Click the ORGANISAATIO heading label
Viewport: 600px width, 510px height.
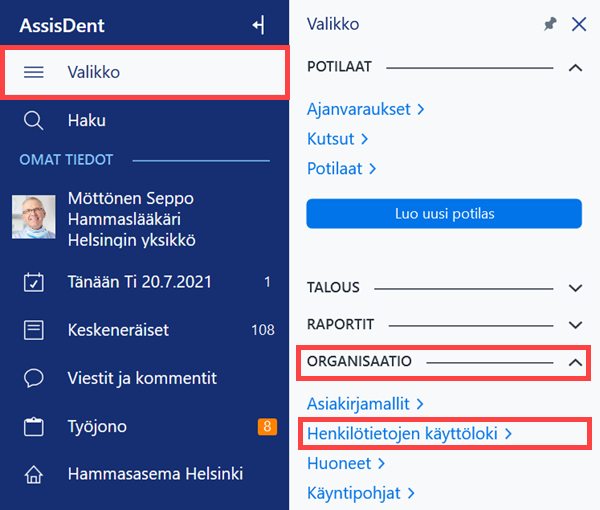[359, 361]
